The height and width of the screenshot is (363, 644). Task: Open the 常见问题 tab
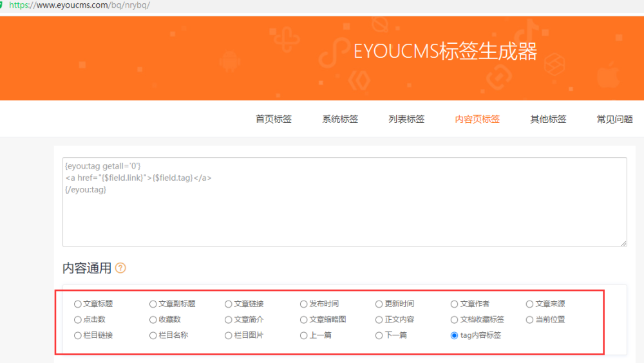point(615,119)
